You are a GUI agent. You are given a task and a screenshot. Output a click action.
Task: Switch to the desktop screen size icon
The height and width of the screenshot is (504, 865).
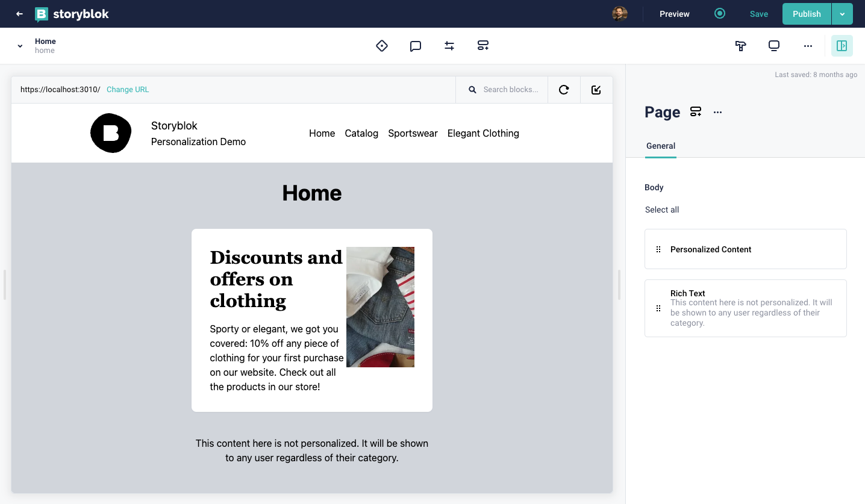click(775, 46)
